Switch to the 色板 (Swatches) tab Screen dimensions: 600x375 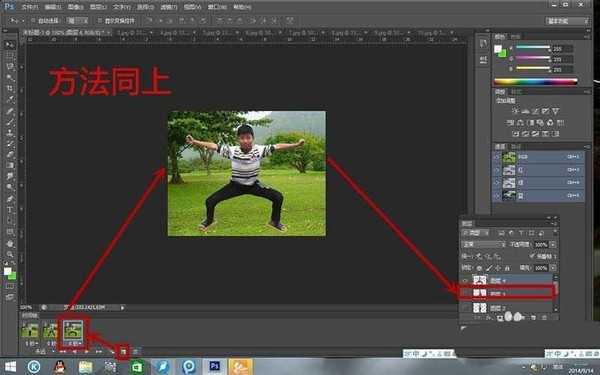[x=515, y=37]
